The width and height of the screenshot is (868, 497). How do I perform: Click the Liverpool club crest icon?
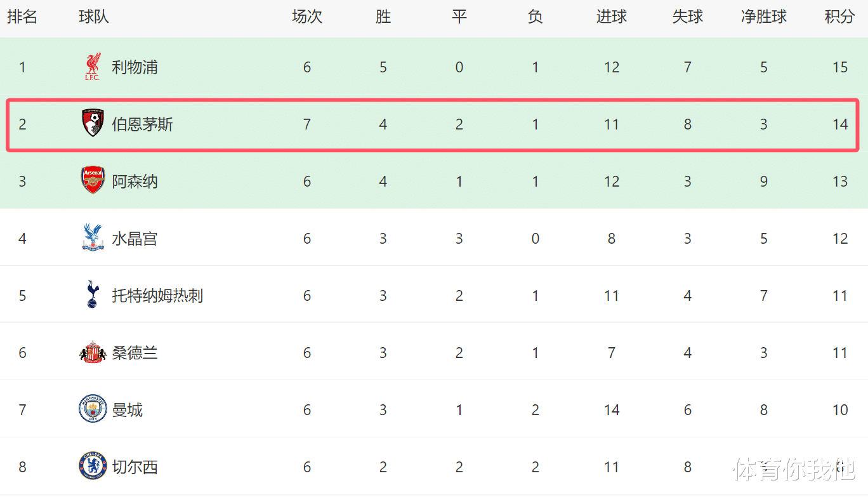[x=93, y=67]
